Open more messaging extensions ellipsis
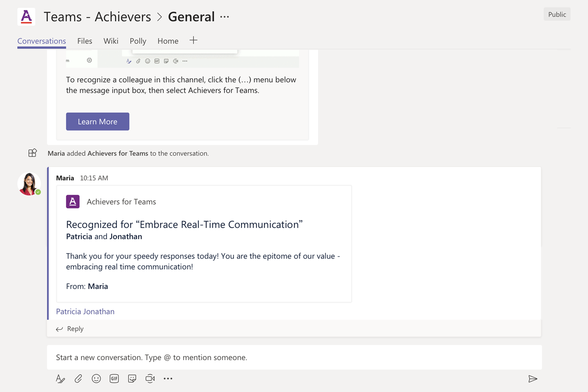Image resolution: width=588 pixels, height=392 pixels. (168, 379)
